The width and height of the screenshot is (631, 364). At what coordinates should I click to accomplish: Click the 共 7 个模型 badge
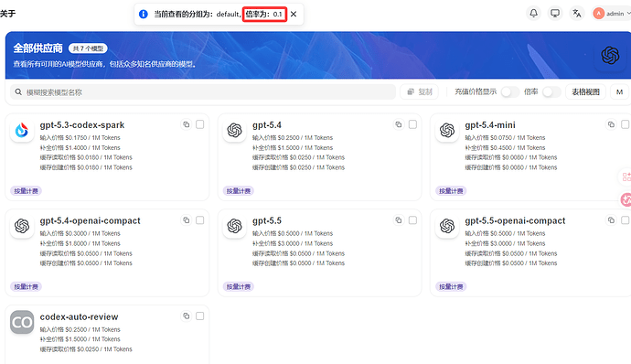[88, 48]
